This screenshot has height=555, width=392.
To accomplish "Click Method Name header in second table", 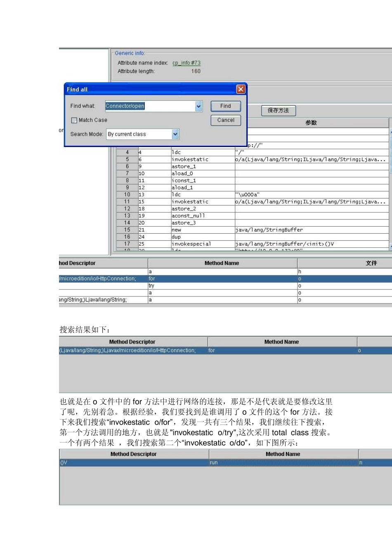I will tap(282, 342).
